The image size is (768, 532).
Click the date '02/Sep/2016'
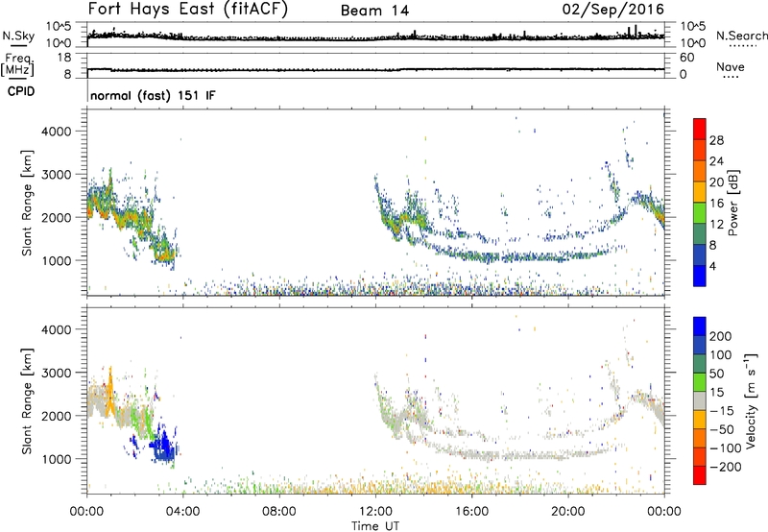coord(613,10)
